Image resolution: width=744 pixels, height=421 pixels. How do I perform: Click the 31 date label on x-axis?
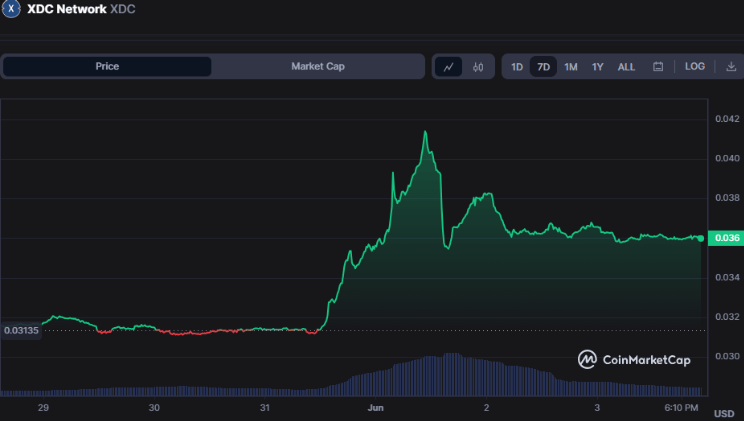[x=265, y=408]
